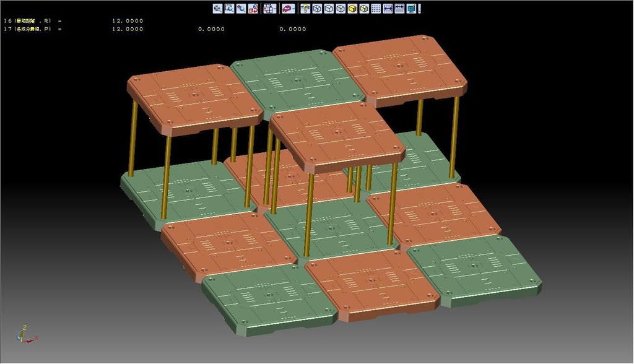
Task: Activate the rotate objects icon with red arrow
Action: coord(253,9)
